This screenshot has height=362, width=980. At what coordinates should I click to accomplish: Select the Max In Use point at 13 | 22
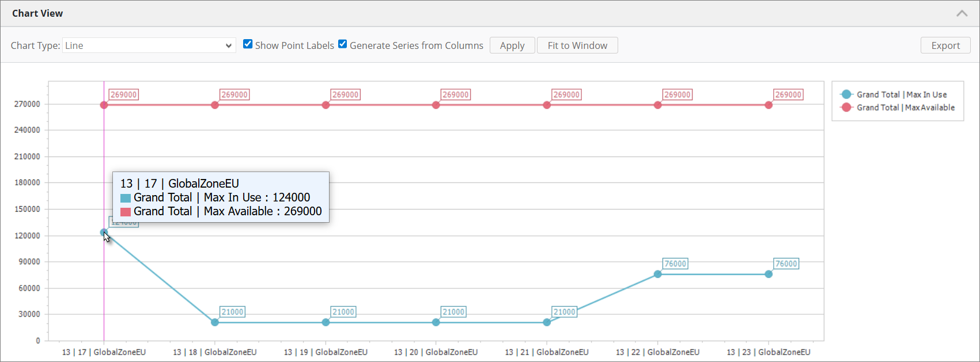click(657, 275)
